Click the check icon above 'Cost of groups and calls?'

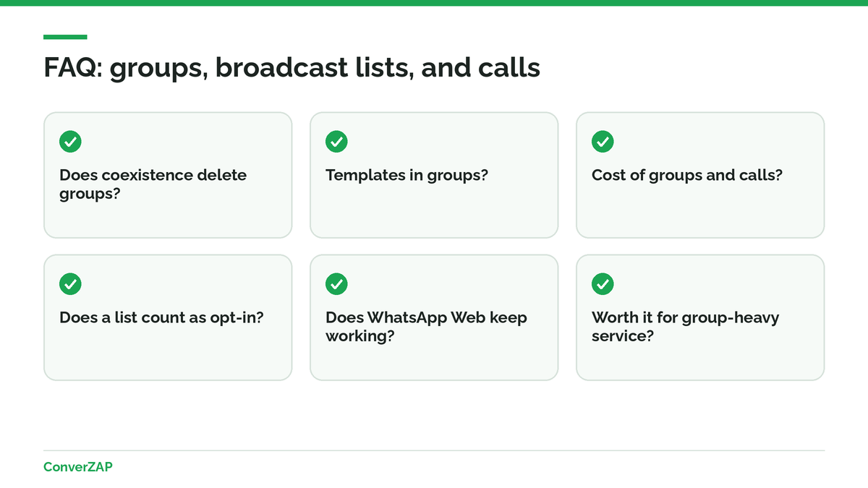603,142
